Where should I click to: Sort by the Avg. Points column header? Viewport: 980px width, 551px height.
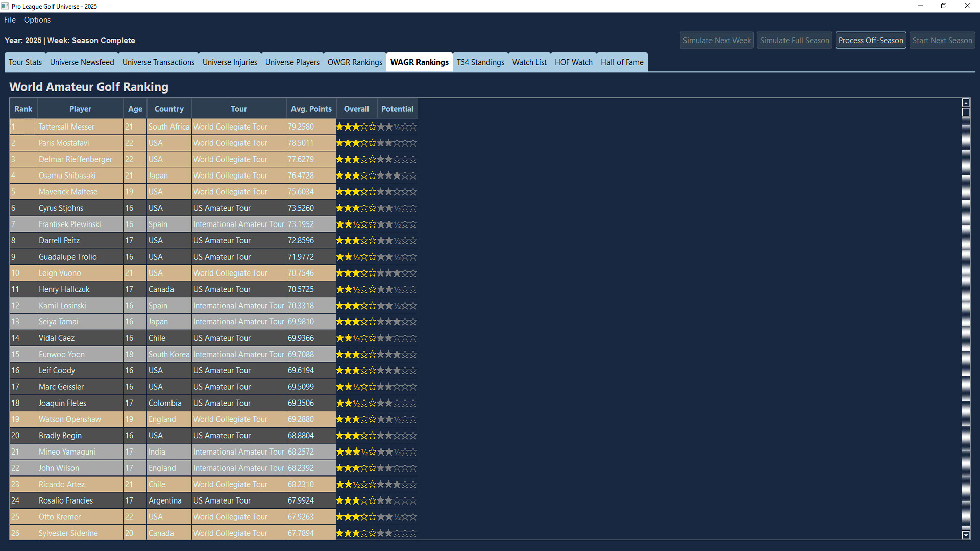point(311,108)
